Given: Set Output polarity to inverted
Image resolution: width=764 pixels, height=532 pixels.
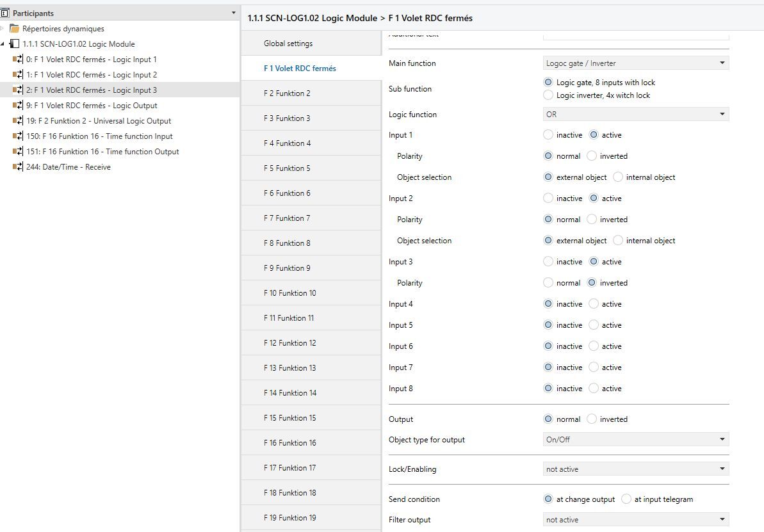Looking at the screenshot, I should tap(592, 419).
